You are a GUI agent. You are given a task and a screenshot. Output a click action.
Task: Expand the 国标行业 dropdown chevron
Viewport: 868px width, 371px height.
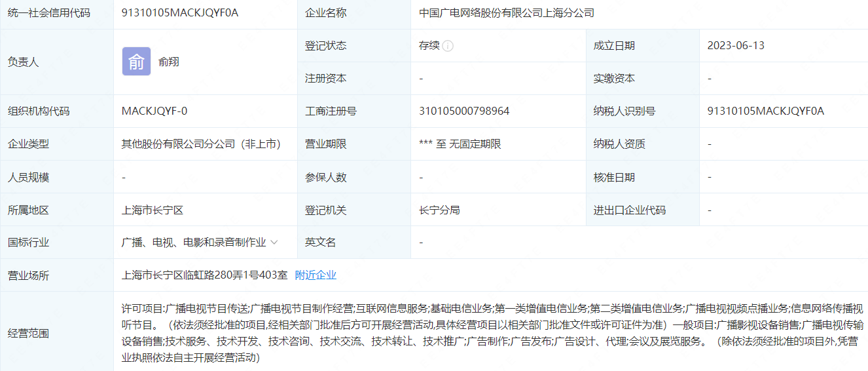click(274, 243)
